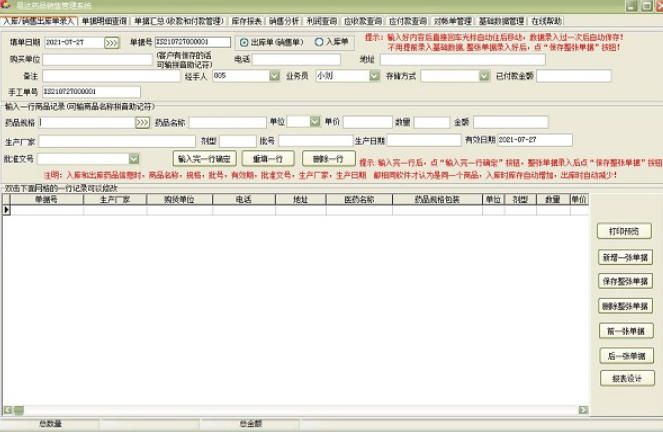This screenshot has height=432, width=663.
Task: Focus the 有效日期 input field
Action: [535, 140]
